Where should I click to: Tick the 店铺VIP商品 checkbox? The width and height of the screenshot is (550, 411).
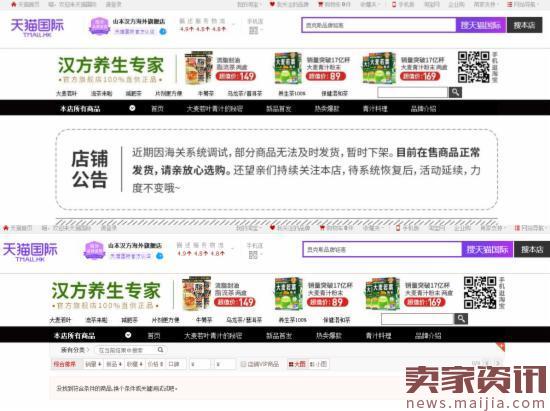243,364
